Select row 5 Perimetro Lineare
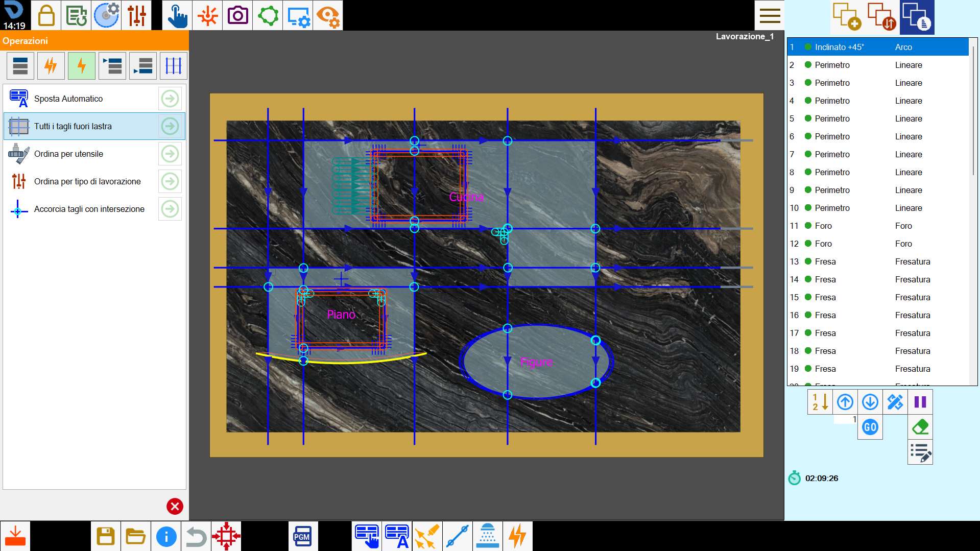The image size is (980, 551). (x=877, y=118)
